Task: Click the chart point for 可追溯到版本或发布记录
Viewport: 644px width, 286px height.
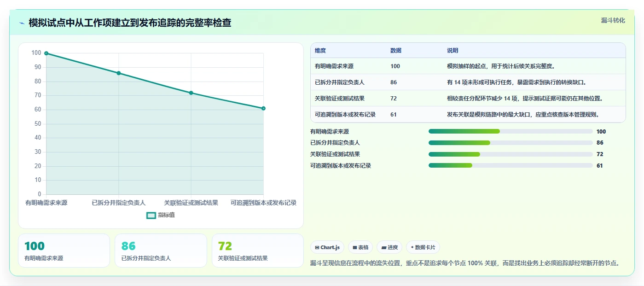Action: coord(263,108)
